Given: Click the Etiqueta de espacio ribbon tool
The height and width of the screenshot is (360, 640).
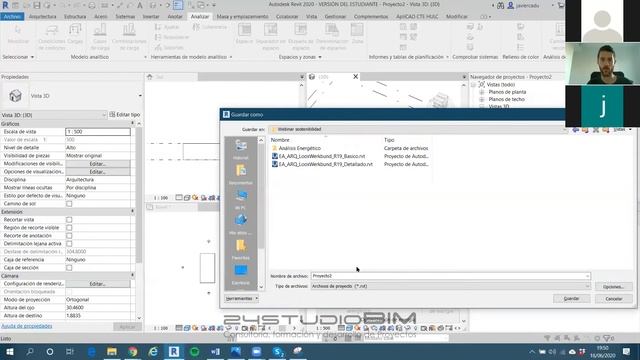Looking at the screenshot, I should point(301,36).
